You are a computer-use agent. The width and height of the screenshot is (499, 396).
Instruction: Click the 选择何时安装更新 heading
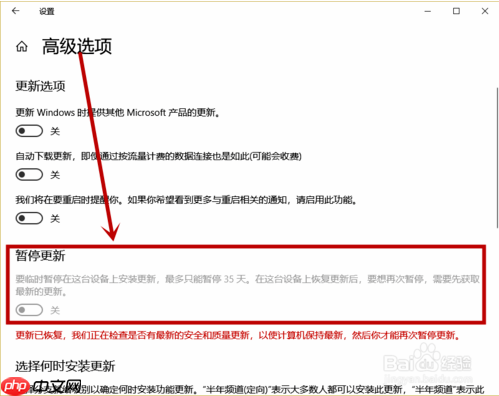65,366
